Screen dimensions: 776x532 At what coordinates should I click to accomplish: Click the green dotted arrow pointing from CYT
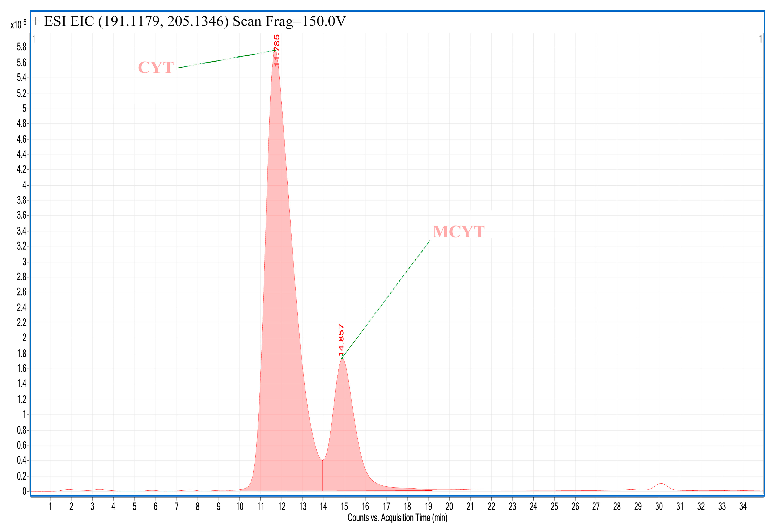[x=226, y=59]
